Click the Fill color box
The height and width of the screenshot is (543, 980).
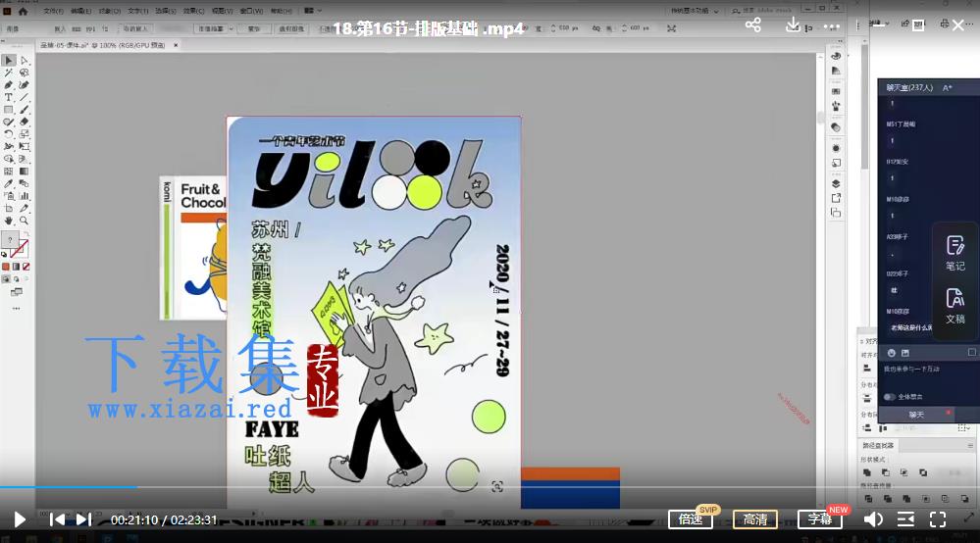click(x=10, y=240)
